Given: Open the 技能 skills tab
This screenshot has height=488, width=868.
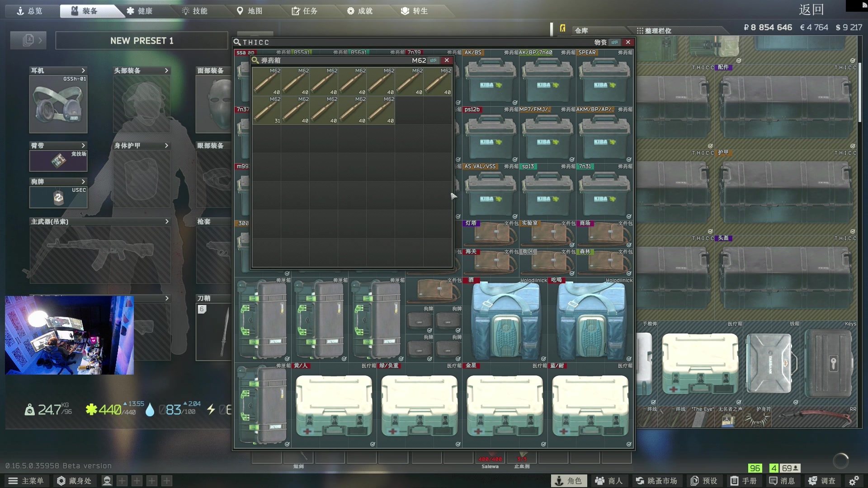Looking at the screenshot, I should [195, 11].
